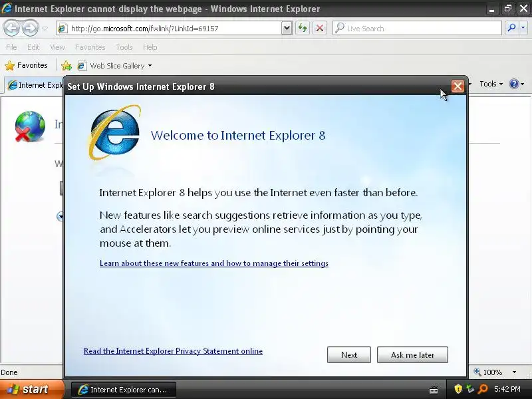Click the globe with red X icon
This screenshot has height=399, width=532.
tap(30, 126)
